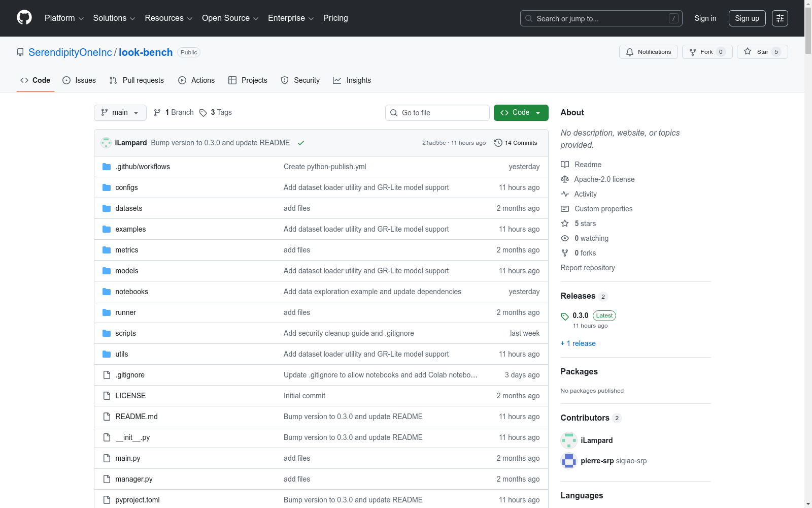Click the scale icon beside Apache-2.0 license

[x=565, y=179]
